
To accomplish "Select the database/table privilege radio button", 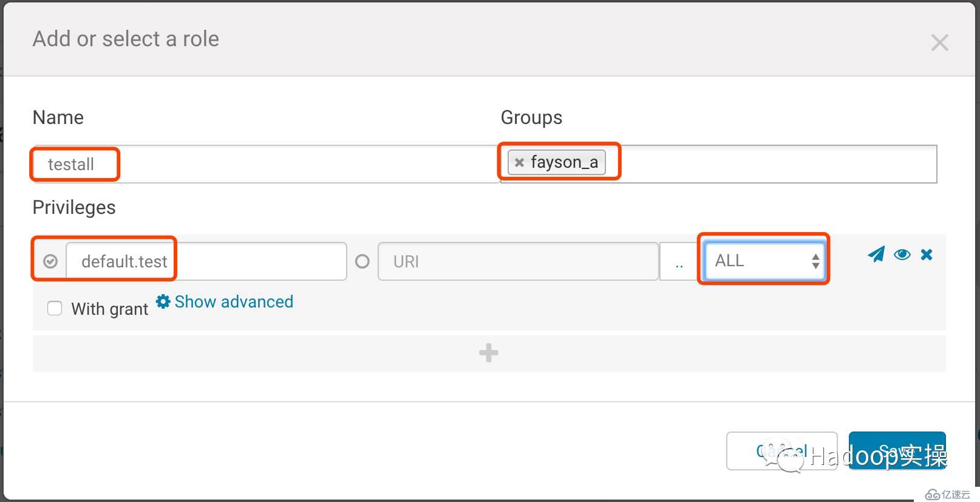I will (50, 261).
